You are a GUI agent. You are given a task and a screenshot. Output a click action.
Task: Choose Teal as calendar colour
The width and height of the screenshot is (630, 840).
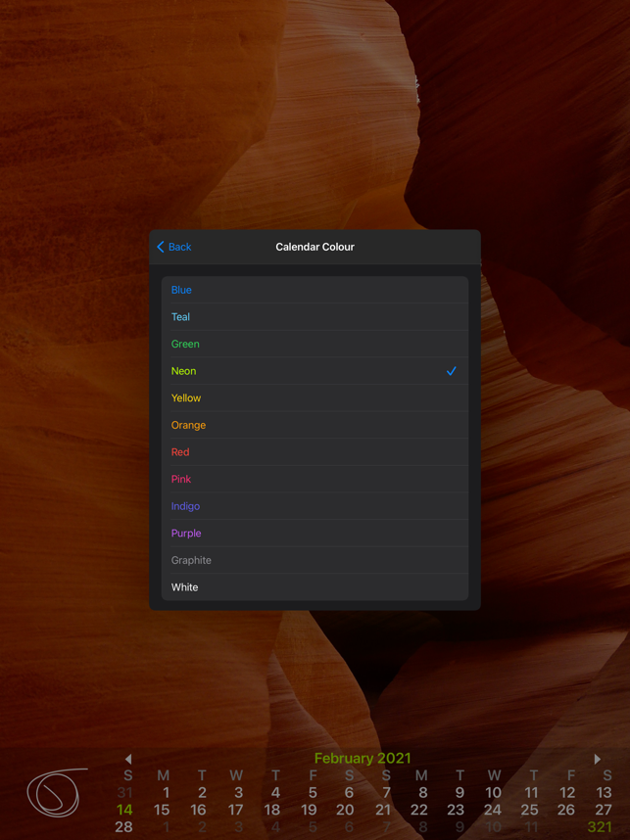(x=315, y=317)
